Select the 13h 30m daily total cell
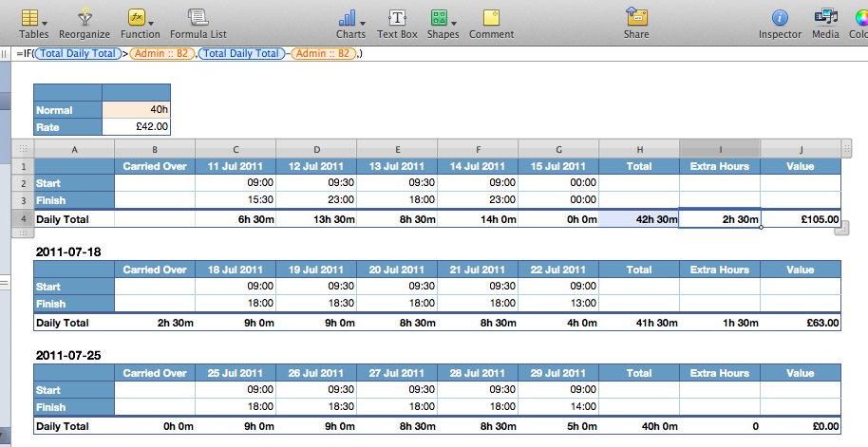The height and width of the screenshot is (447, 868). tap(316, 219)
